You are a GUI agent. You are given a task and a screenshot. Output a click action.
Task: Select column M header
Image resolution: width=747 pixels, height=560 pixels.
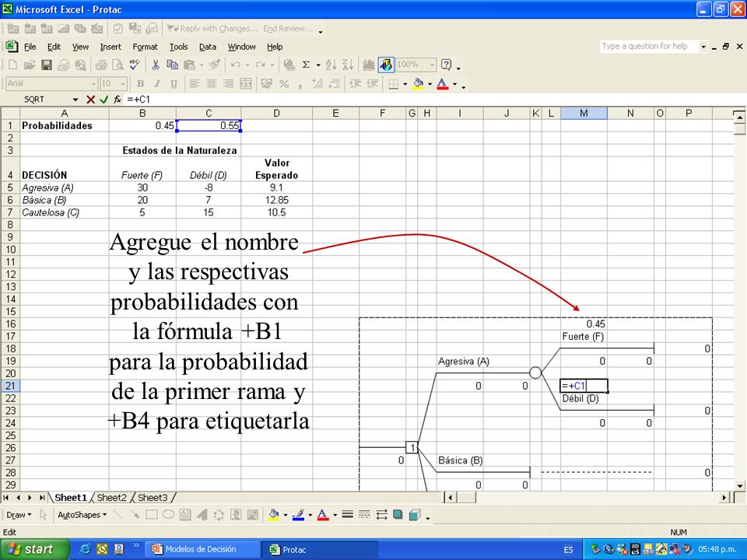pyautogui.click(x=584, y=114)
